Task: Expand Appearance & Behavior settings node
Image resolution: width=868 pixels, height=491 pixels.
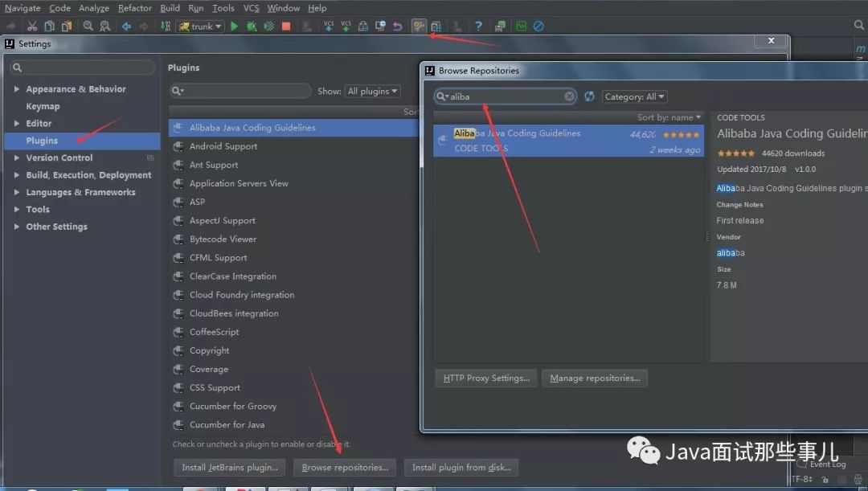Action: [17, 89]
